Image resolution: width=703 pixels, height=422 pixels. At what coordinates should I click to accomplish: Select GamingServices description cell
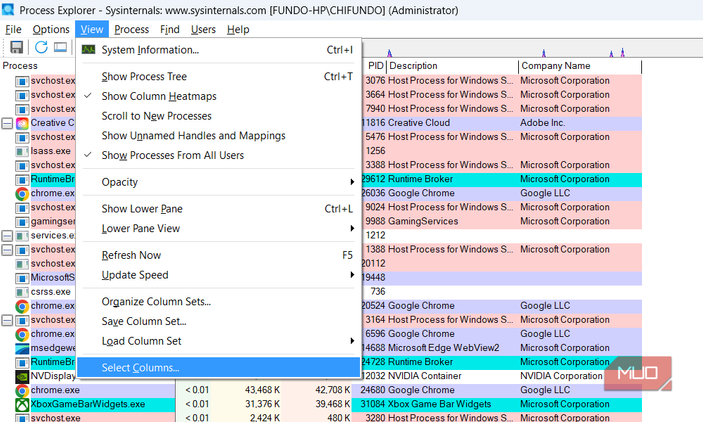423,222
